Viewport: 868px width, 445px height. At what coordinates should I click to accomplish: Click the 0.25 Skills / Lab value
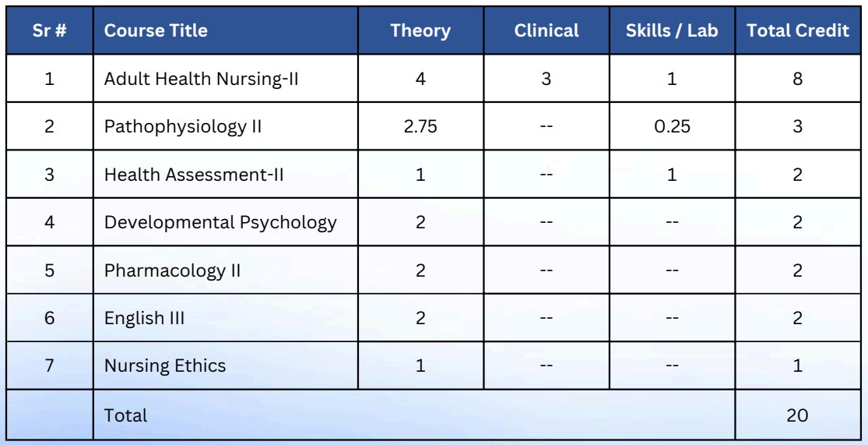click(x=672, y=127)
